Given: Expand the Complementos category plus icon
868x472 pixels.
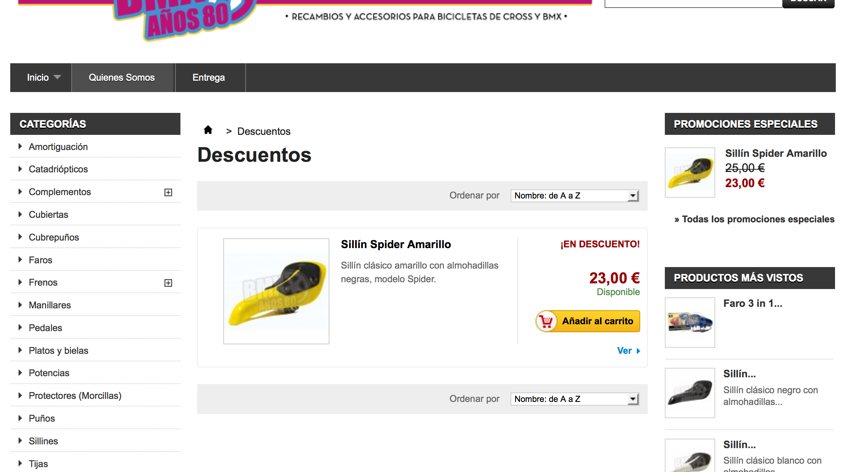Looking at the screenshot, I should point(168,192).
